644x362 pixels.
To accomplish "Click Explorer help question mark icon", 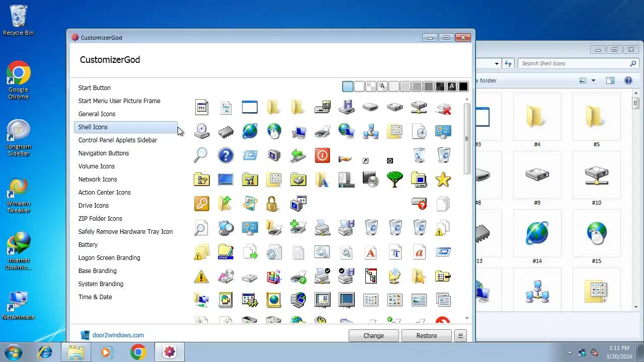I will coord(628,80).
